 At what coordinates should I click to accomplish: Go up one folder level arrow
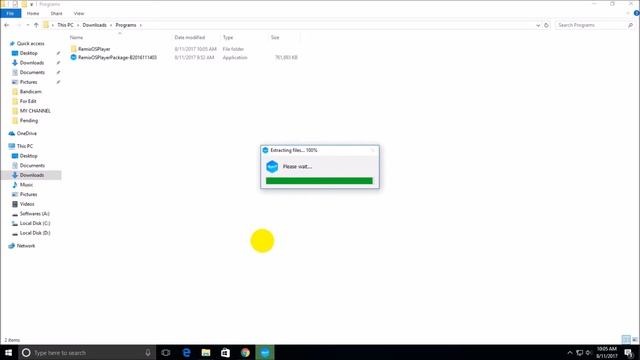36,25
